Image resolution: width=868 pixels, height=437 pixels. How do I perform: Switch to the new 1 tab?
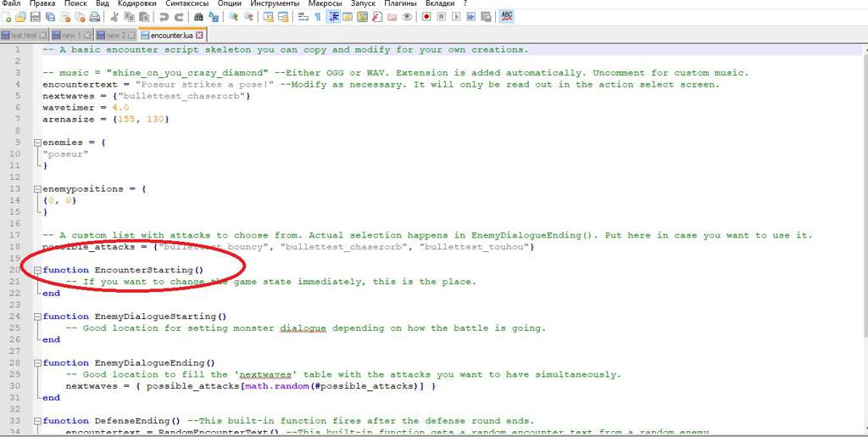tap(72, 36)
